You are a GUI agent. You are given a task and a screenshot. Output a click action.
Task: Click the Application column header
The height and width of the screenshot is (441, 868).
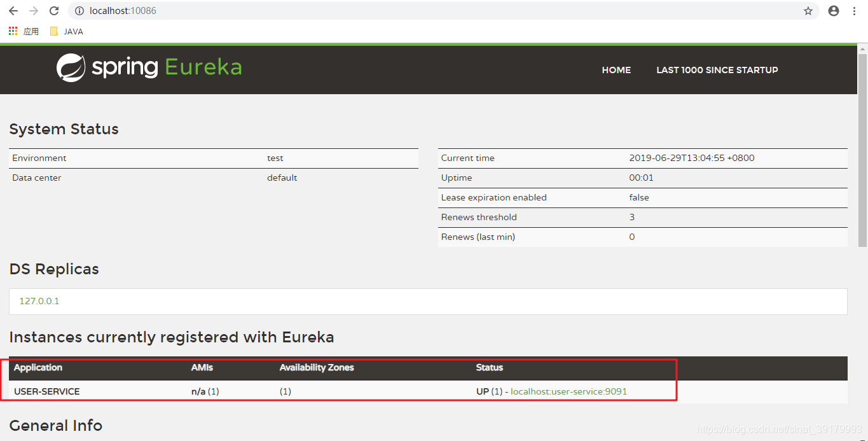[38, 368]
